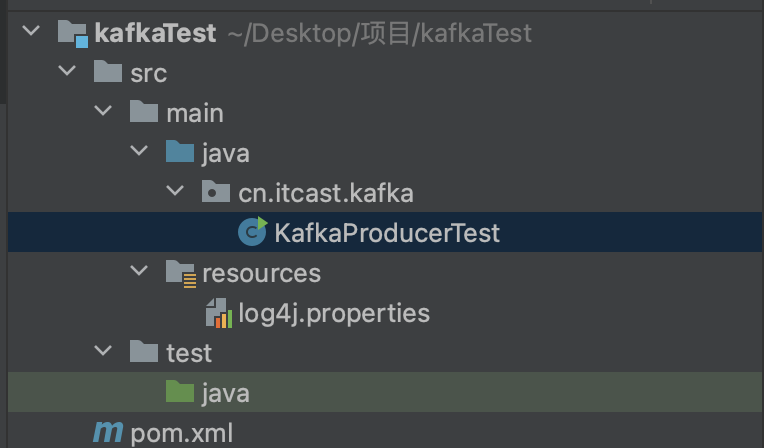This screenshot has height=448, width=764.
Task: Click the KafkaProducerTest class icon
Action: click(252, 232)
